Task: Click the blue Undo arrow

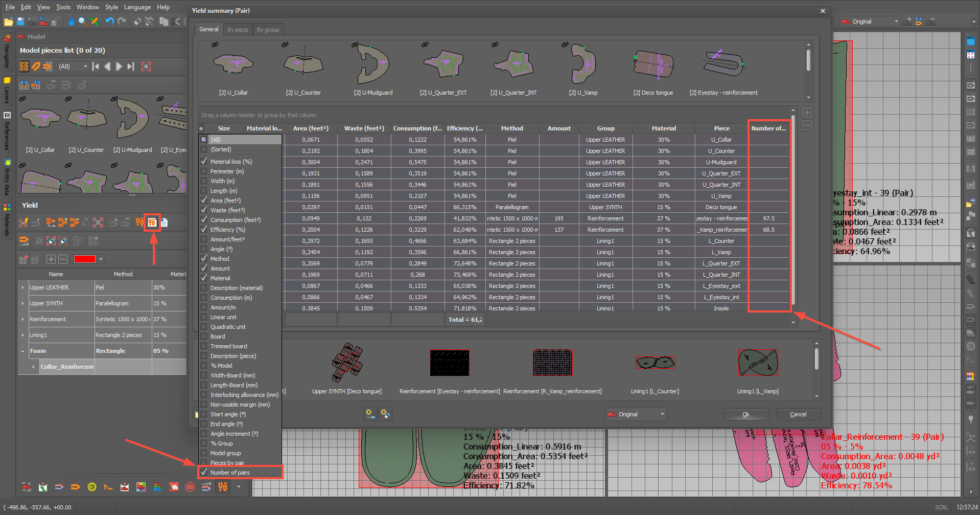Action: coord(109,21)
